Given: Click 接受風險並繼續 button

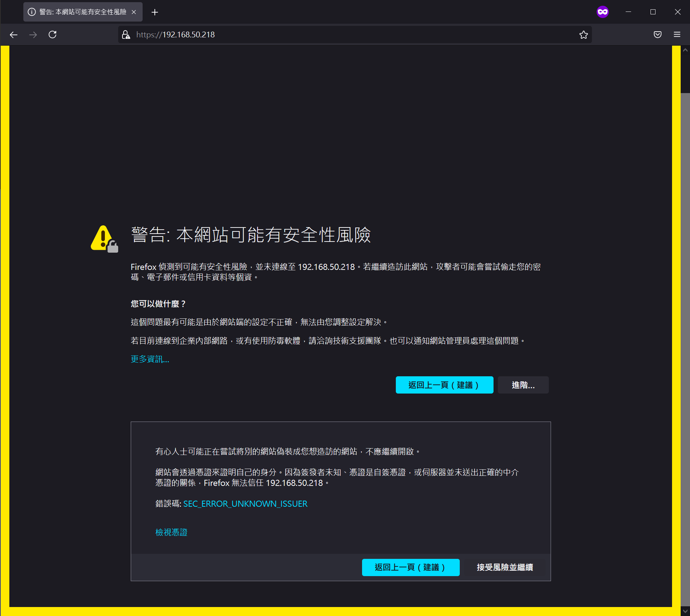Looking at the screenshot, I should [504, 567].
